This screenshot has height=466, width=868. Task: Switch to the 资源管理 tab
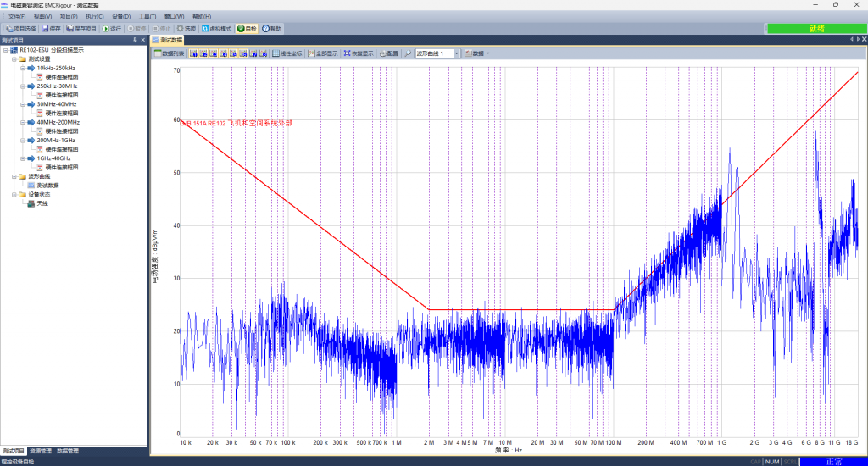[x=40, y=451]
